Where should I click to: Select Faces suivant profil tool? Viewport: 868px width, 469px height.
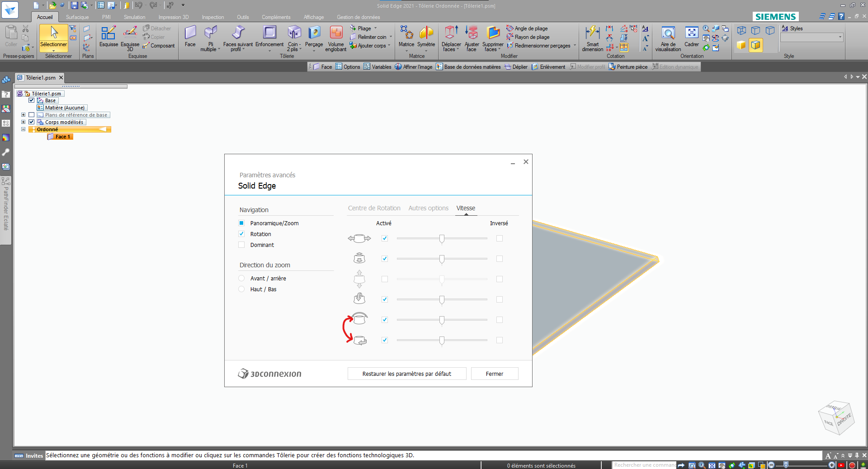[238, 38]
